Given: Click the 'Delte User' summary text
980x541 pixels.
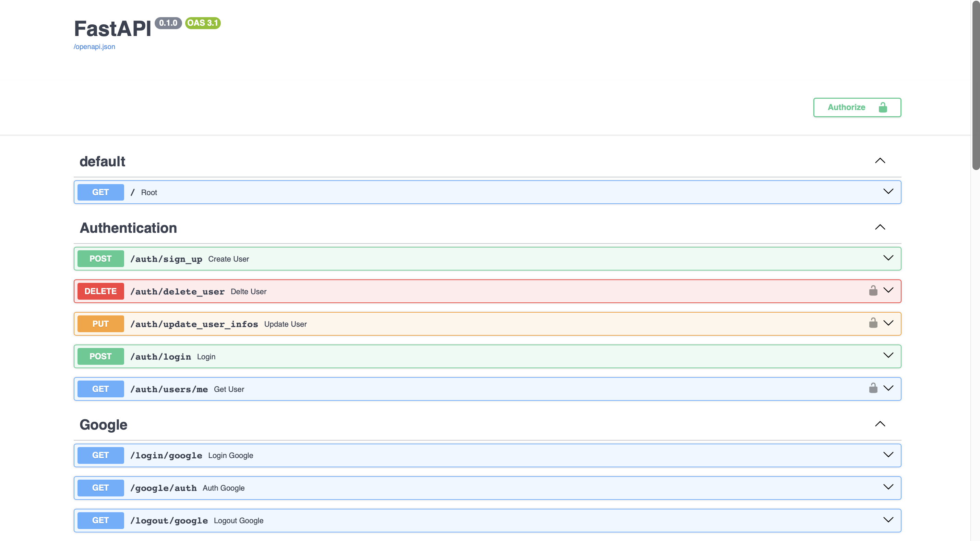Looking at the screenshot, I should 248,291.
